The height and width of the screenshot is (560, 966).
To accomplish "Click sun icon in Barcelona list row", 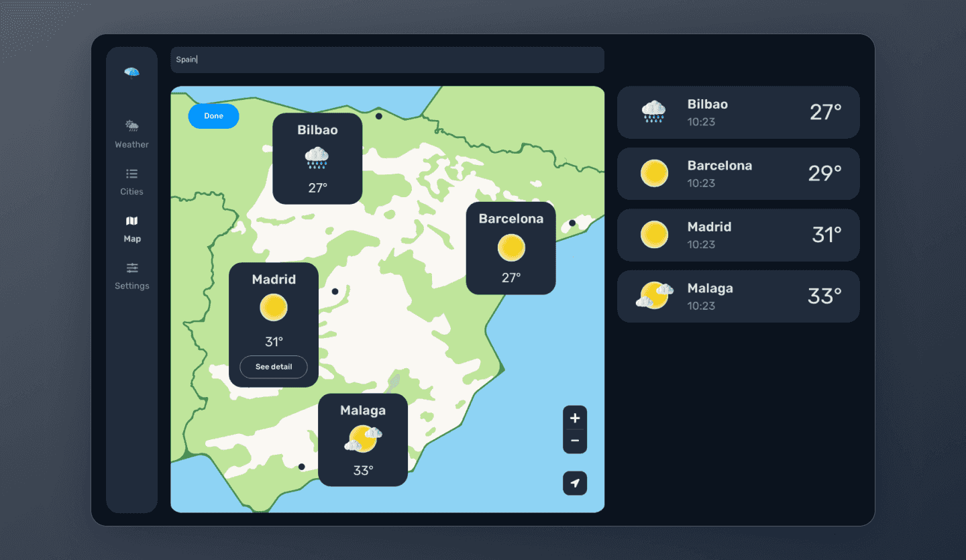I will 654,174.
